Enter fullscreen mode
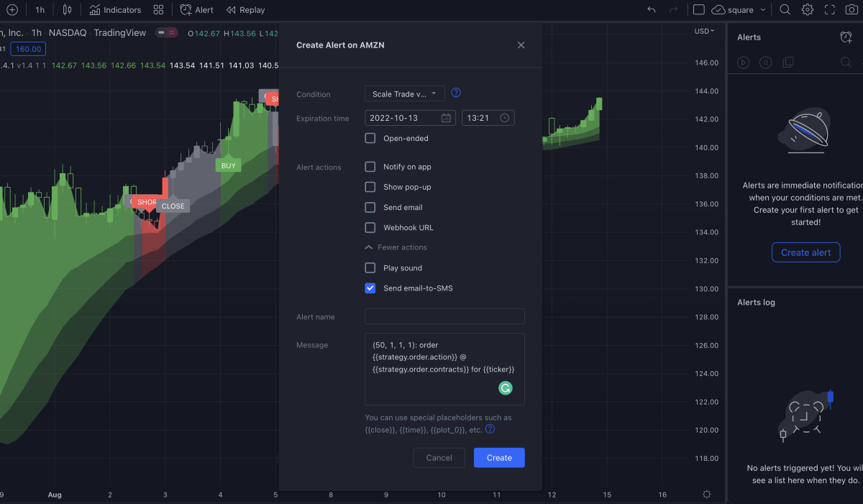The width and height of the screenshot is (863, 504). 830,10
